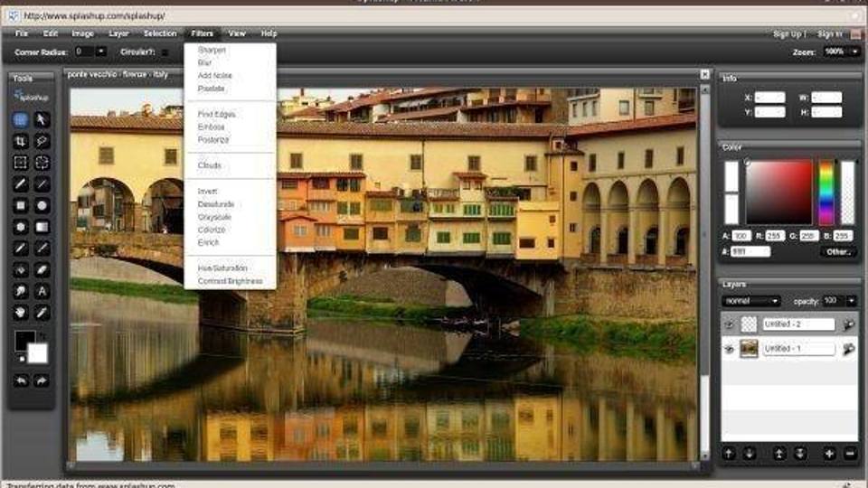Select the Text tool (A icon)

42,291
